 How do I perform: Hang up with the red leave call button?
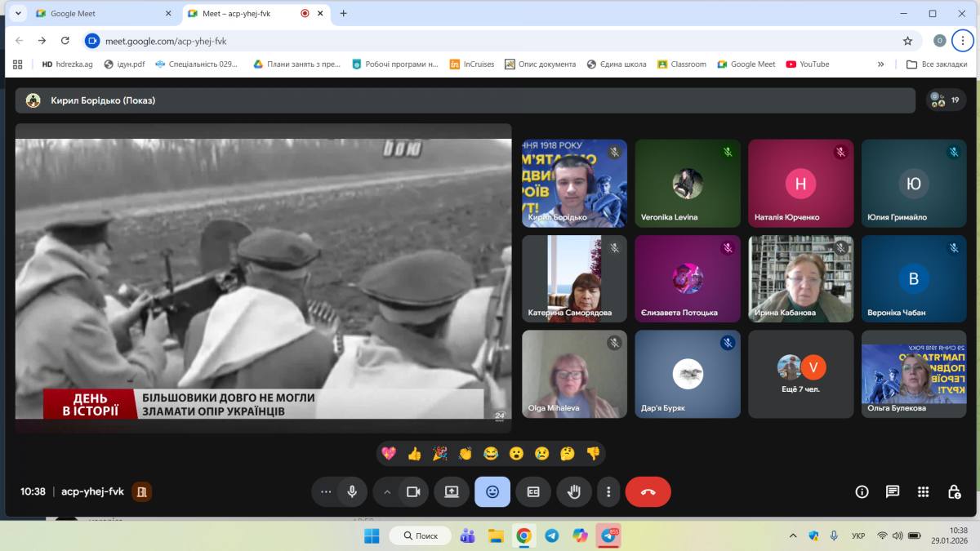648,491
